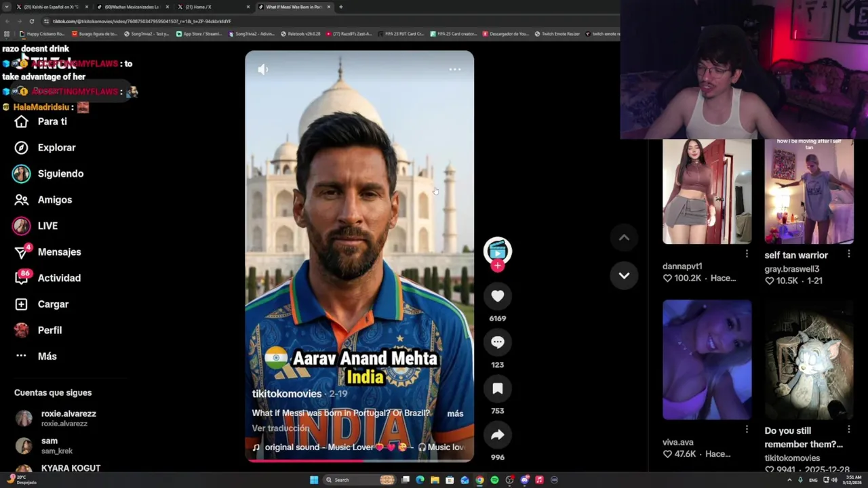Viewport: 868px width, 488px height.
Task: Click the video progress bar
Action: coord(359,461)
